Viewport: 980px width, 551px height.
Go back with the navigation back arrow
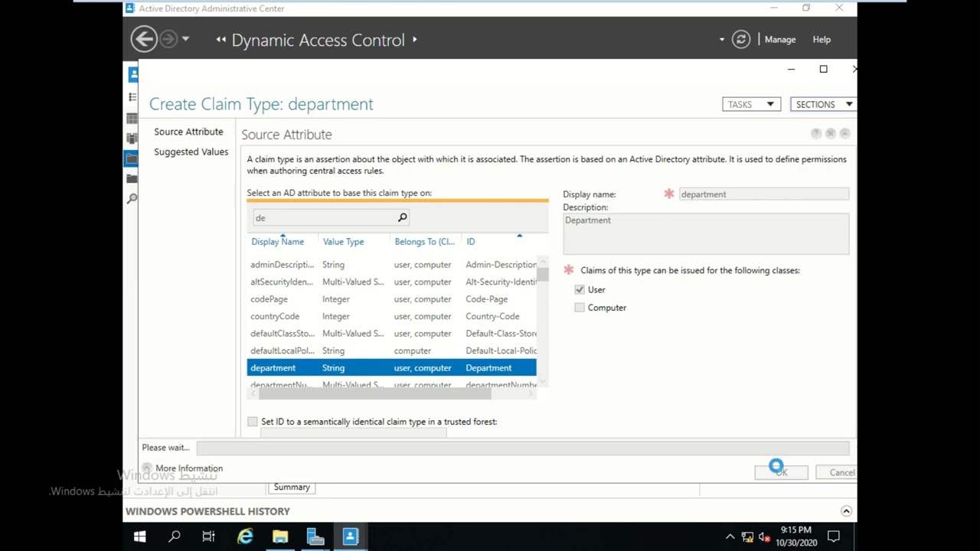143,39
